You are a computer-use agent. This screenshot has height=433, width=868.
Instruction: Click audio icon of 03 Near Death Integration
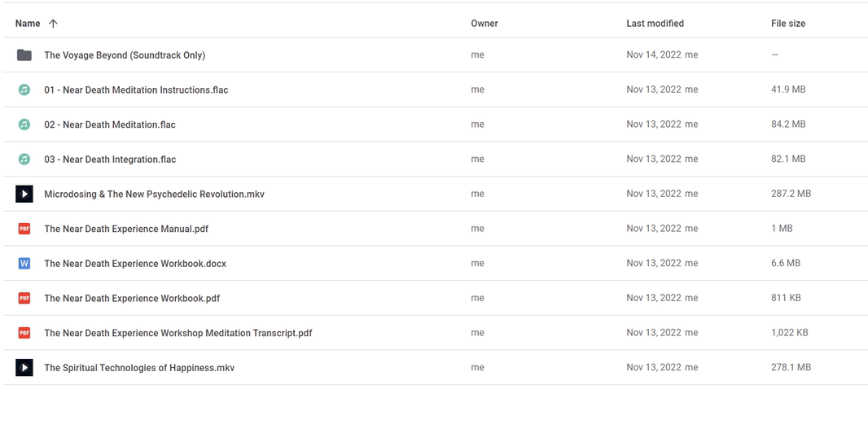pos(24,160)
